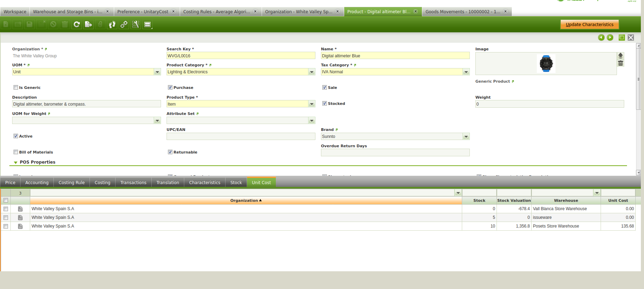The width and height of the screenshot is (644, 289).
Task: Open the Organization filter dropdown in grid
Action: (x=458, y=193)
